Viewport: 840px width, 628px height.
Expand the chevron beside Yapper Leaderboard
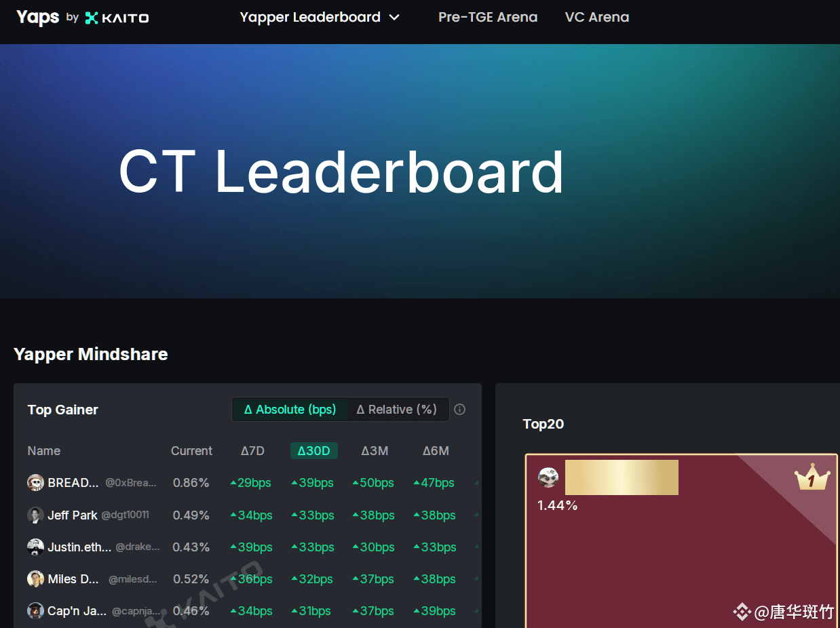coord(394,18)
